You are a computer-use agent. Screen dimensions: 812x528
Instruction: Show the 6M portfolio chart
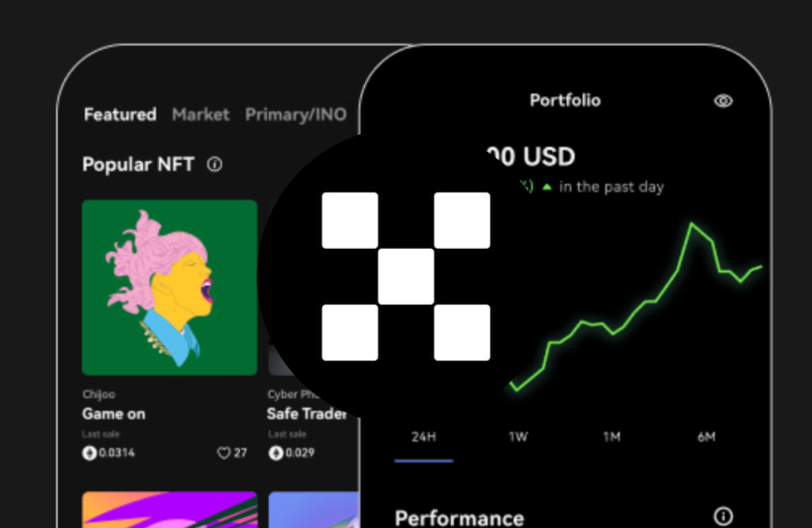pyautogui.click(x=707, y=437)
